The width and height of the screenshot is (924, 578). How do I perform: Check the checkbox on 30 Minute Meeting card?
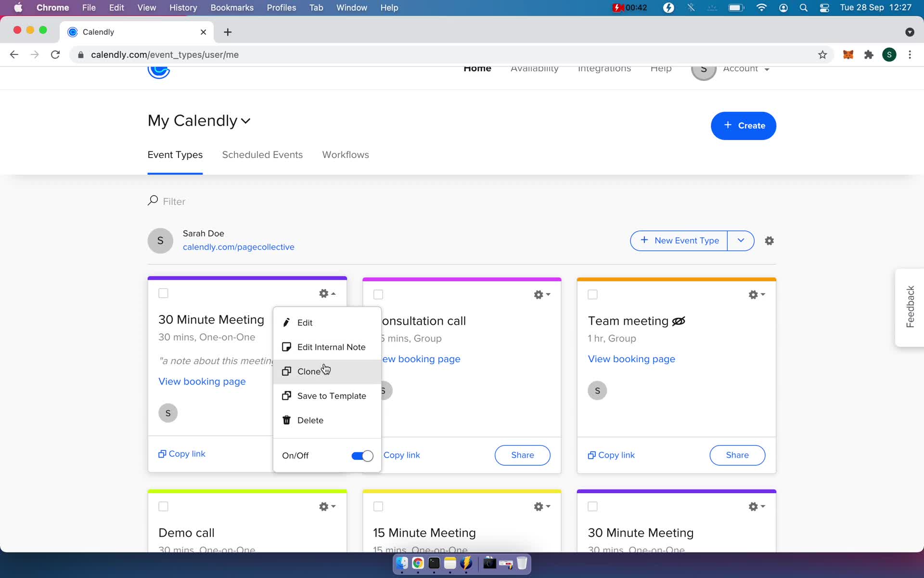coord(163,293)
